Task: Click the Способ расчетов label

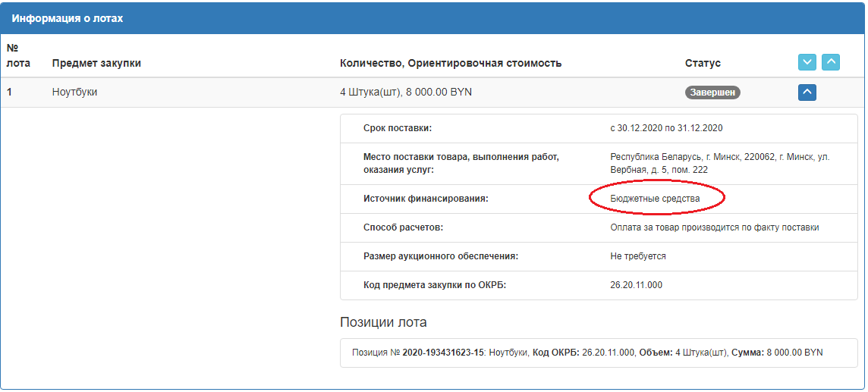Action: click(x=404, y=227)
